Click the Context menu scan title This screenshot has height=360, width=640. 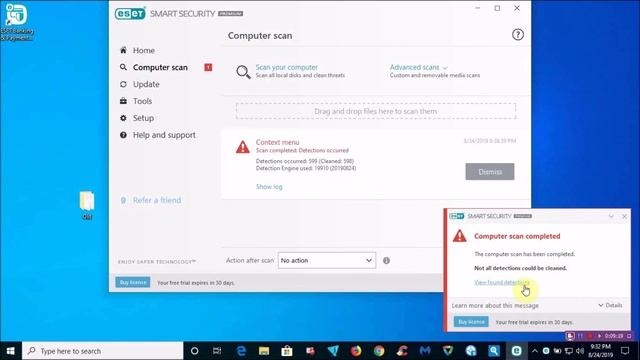277,142
